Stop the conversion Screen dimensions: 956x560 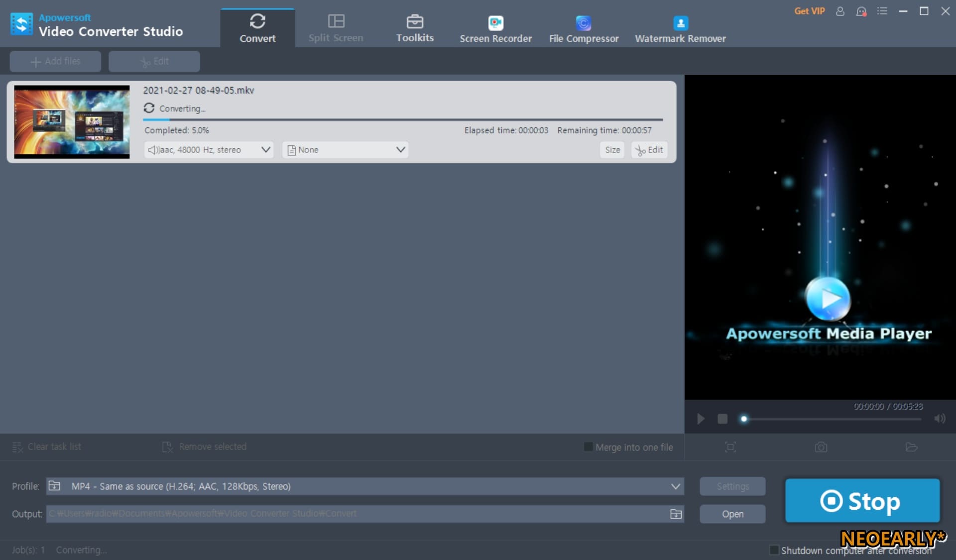(862, 501)
